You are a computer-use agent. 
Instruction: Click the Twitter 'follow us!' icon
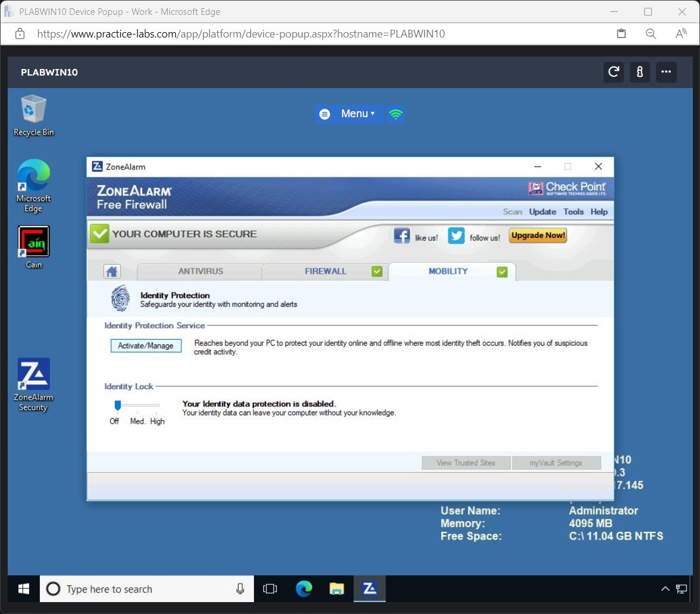(456, 236)
